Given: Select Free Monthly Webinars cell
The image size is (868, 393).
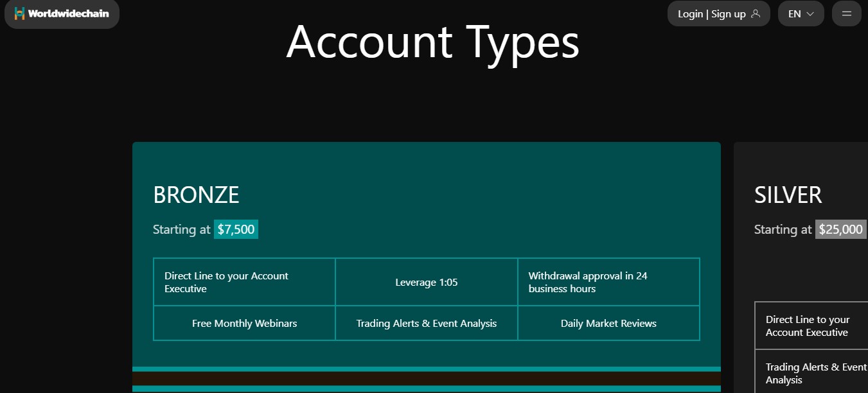Looking at the screenshot, I should tap(244, 323).
